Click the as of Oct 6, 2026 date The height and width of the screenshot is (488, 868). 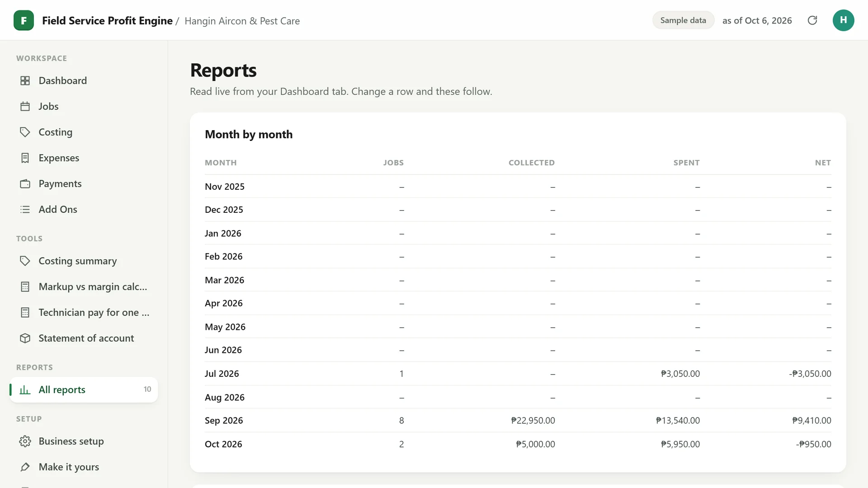(x=757, y=21)
